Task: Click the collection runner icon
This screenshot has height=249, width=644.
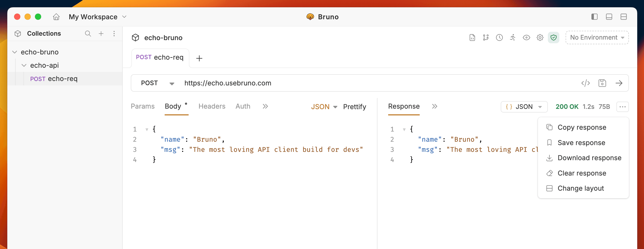Action: [513, 38]
